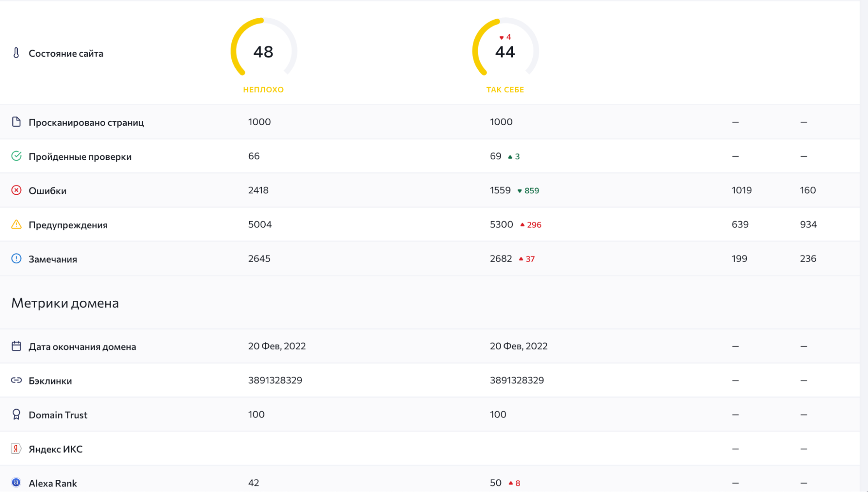The width and height of the screenshot is (868, 492).
Task: Click the НЕПЛОХО rating label
Action: coord(264,90)
